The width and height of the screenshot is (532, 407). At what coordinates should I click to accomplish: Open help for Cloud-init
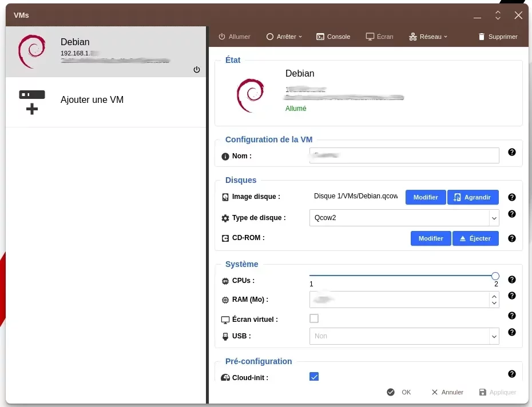pos(511,374)
